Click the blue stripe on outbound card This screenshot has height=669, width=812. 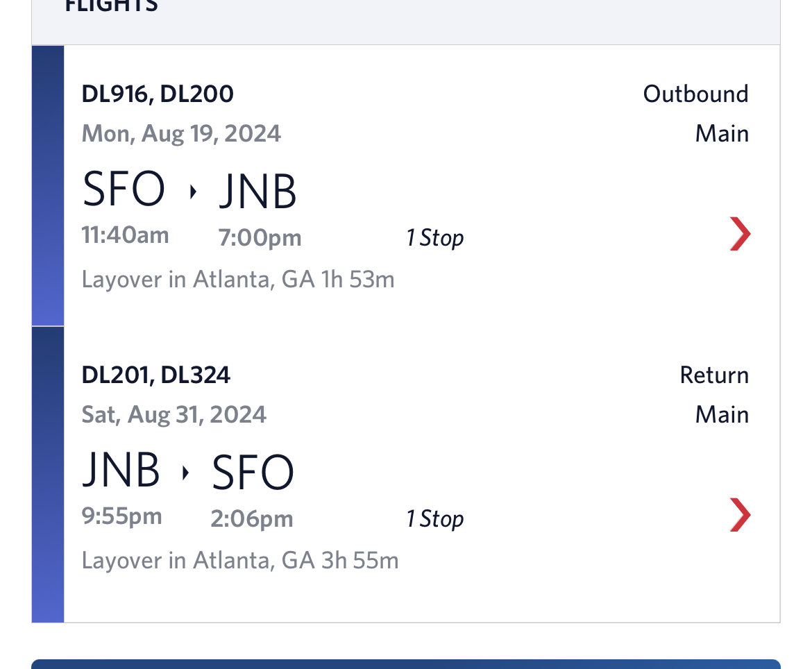point(48,185)
